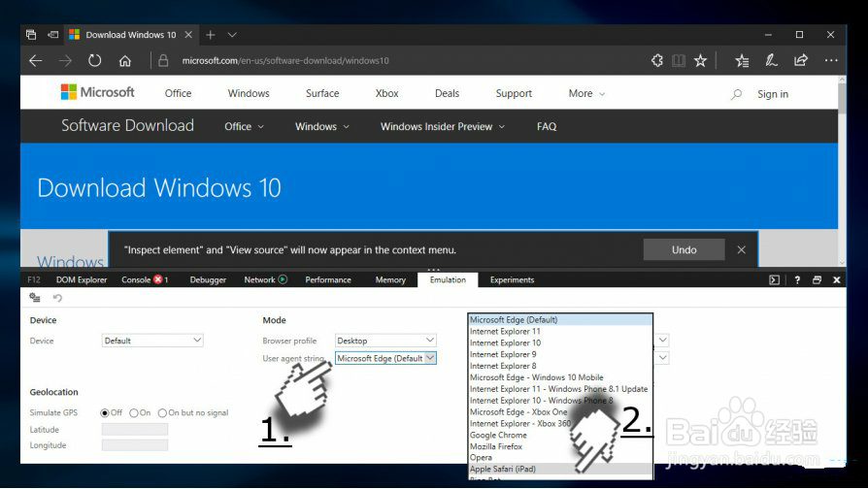
Task: Refresh the page with reload icon
Action: pyautogui.click(x=94, y=61)
